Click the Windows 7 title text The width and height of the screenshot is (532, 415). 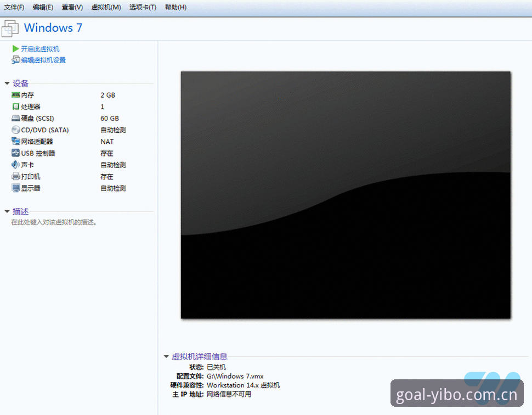(x=53, y=27)
